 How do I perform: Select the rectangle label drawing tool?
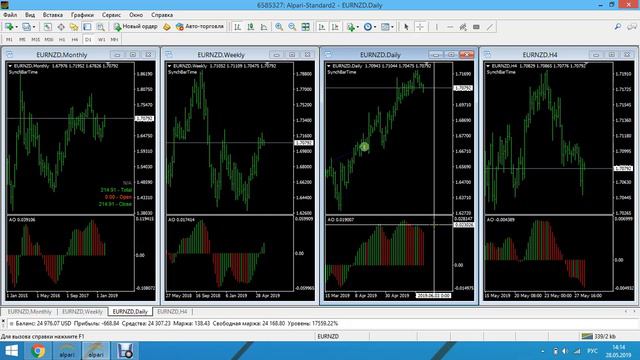pyautogui.click(x=476, y=27)
